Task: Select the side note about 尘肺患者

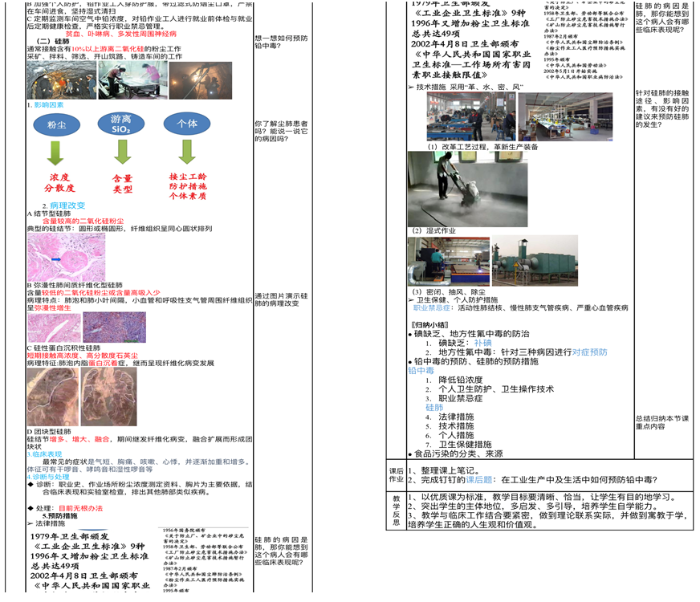Action: (x=281, y=131)
